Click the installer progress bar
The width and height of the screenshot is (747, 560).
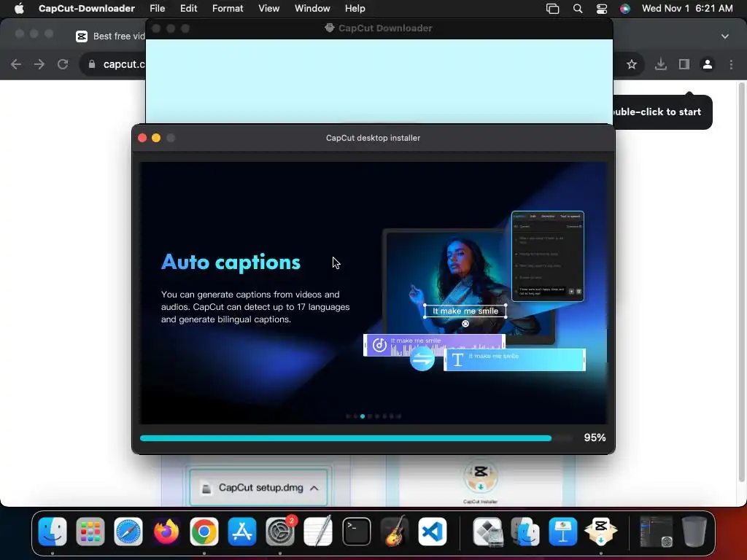click(356, 438)
